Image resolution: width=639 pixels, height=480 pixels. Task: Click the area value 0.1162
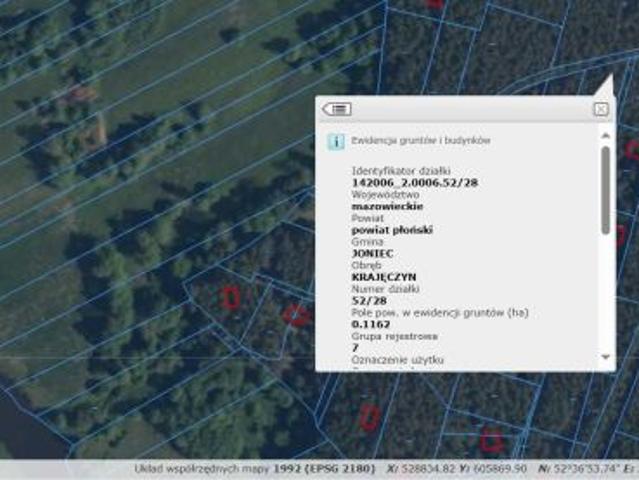pyautogui.click(x=370, y=324)
